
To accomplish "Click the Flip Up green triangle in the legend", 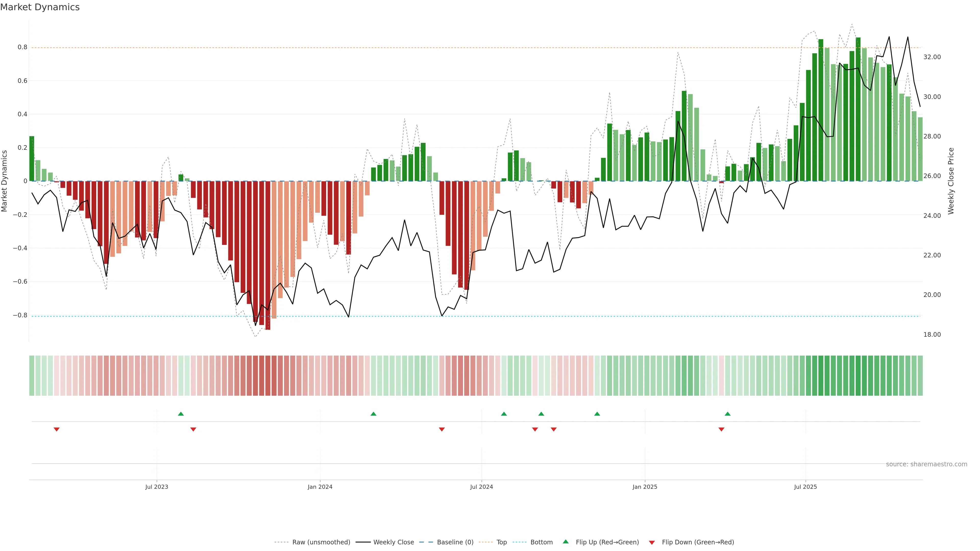I will [566, 542].
